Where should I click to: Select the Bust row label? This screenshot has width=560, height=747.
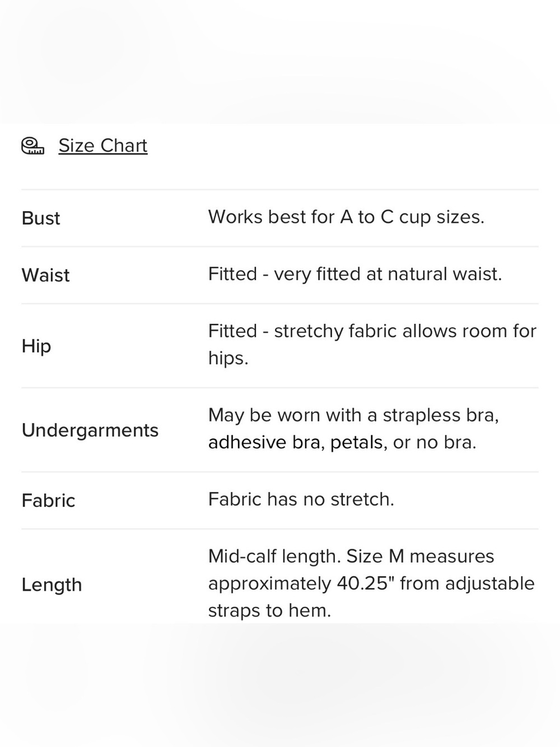click(x=41, y=218)
